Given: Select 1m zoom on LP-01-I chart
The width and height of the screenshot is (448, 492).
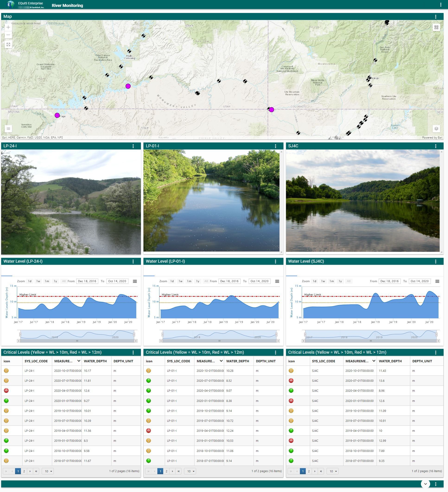Looking at the screenshot, I should point(189,281).
